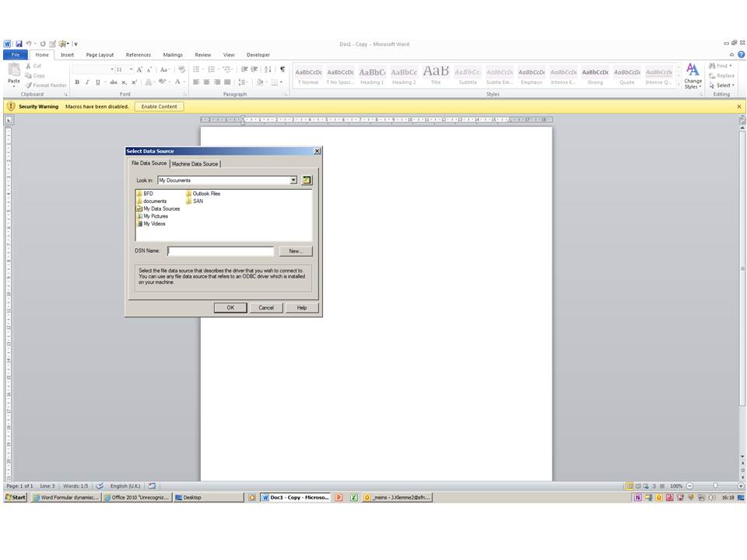This screenshot has height=560, width=747.
Task: Click the Copy command
Action: [35, 75]
